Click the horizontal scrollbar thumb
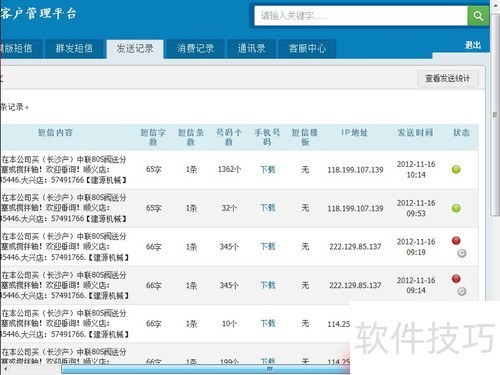 [206, 369]
